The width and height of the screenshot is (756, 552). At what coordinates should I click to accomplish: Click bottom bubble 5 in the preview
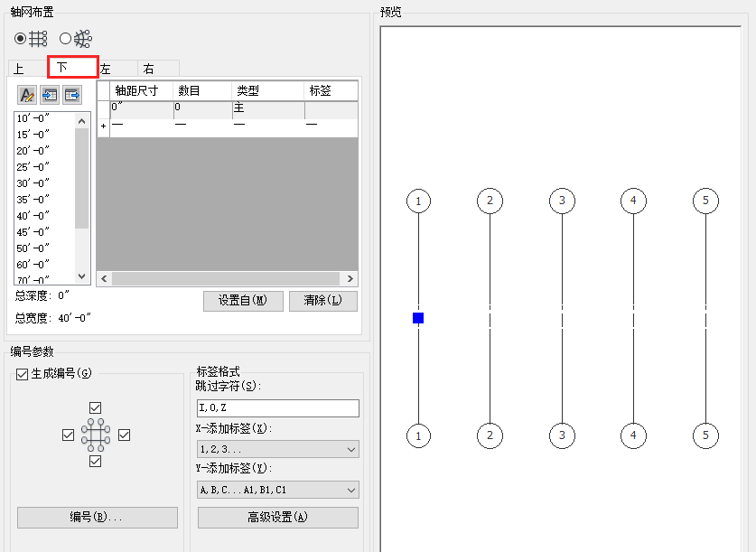tap(705, 435)
